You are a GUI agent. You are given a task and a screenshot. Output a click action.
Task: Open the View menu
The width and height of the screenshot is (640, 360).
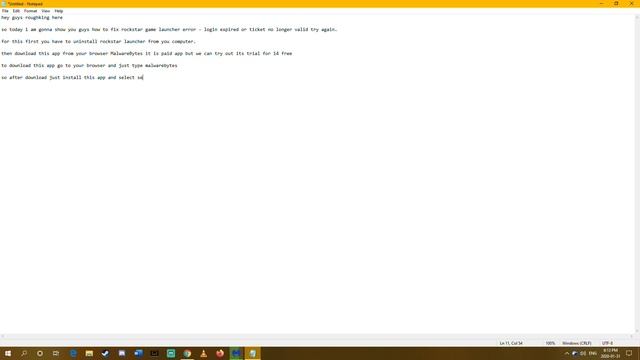46,11
